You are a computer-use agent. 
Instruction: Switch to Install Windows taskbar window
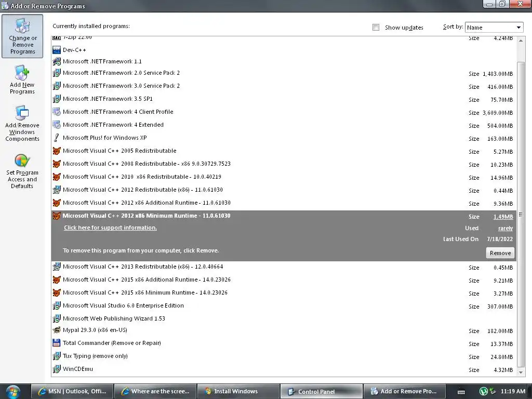tap(238, 391)
